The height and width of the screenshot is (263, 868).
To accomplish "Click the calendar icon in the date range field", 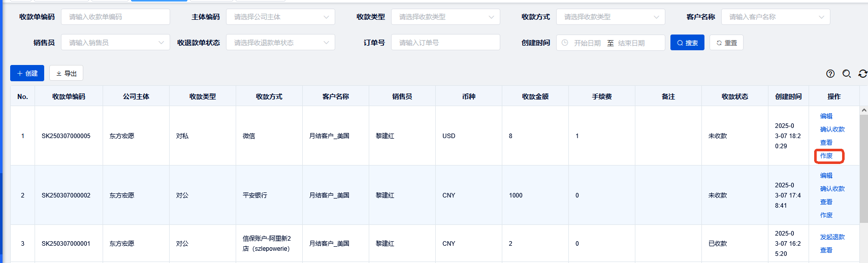I will tap(565, 43).
